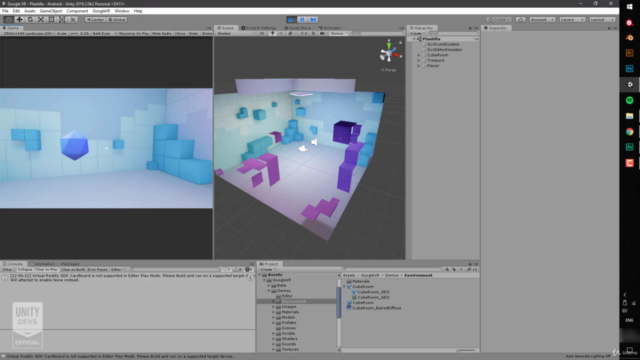Click the Step frame button
640x360 pixels.
point(313,20)
